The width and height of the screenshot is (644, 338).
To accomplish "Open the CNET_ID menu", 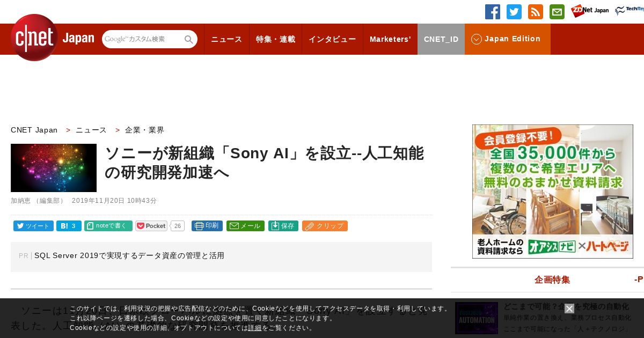I will point(441,39).
